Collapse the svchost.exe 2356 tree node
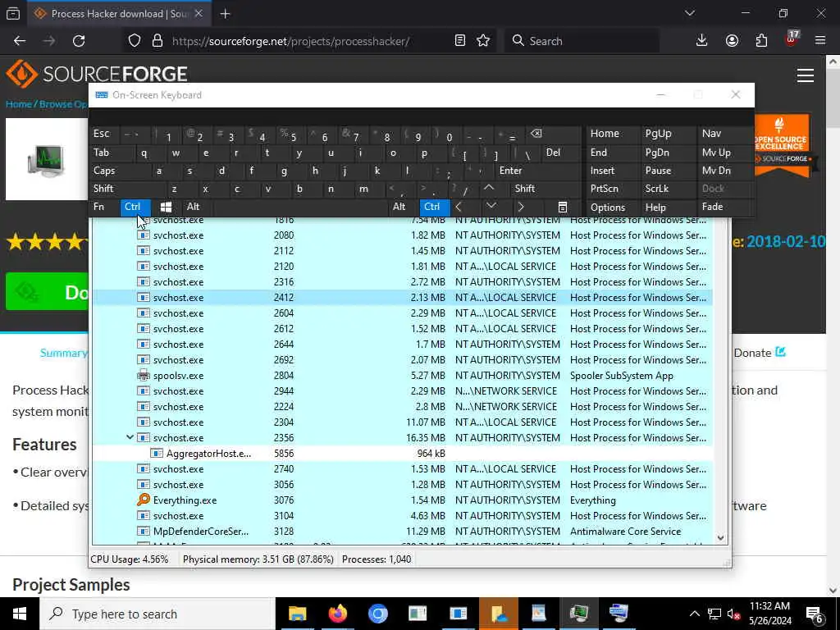The image size is (840, 630). pos(130,437)
